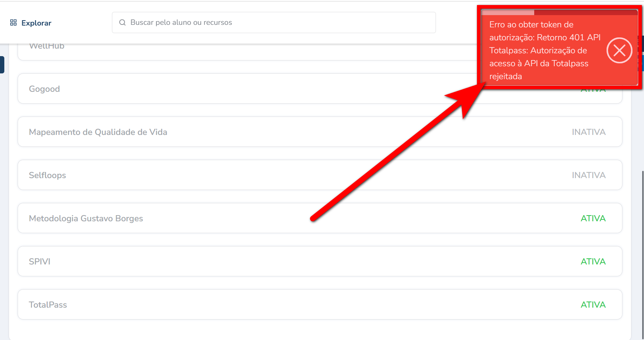Click the error toast message text
Image resolution: width=644 pixels, height=340 pixels.
(x=545, y=50)
